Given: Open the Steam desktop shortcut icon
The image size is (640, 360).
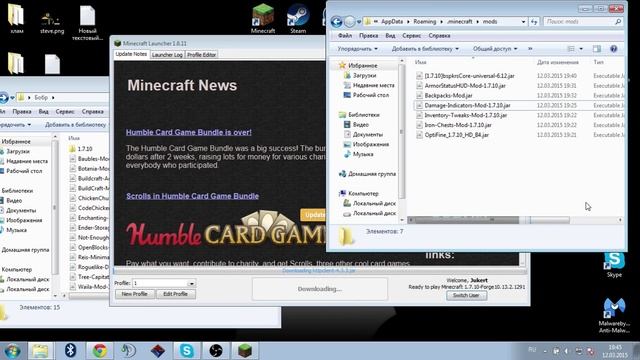Looking at the screenshot, I should [298, 18].
